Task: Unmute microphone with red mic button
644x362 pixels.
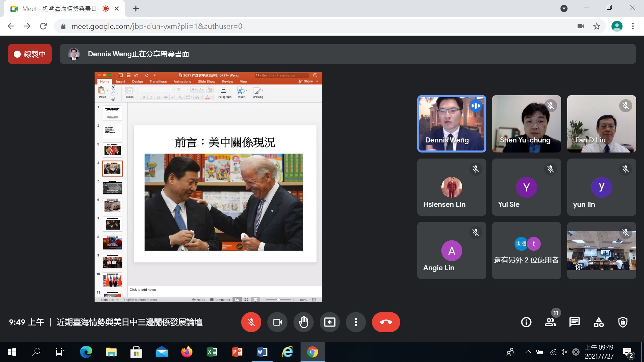Action: (251, 322)
